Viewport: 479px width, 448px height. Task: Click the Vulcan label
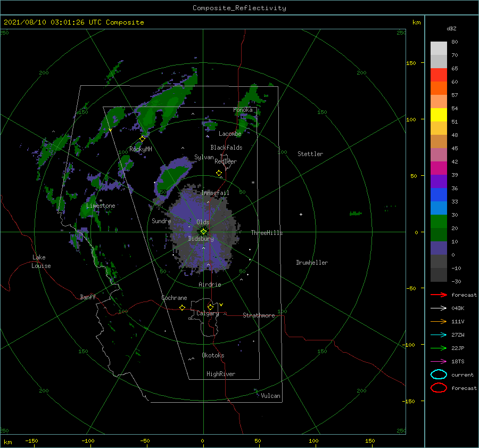click(x=270, y=396)
